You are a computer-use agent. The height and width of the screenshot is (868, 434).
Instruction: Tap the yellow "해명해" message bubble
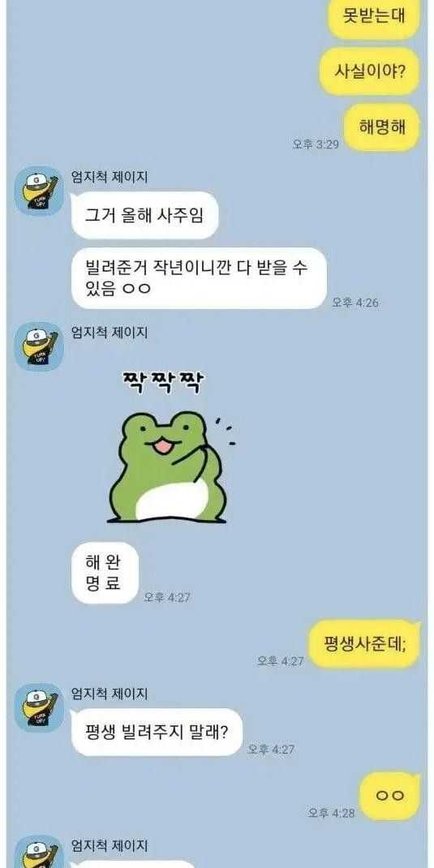click(380, 127)
